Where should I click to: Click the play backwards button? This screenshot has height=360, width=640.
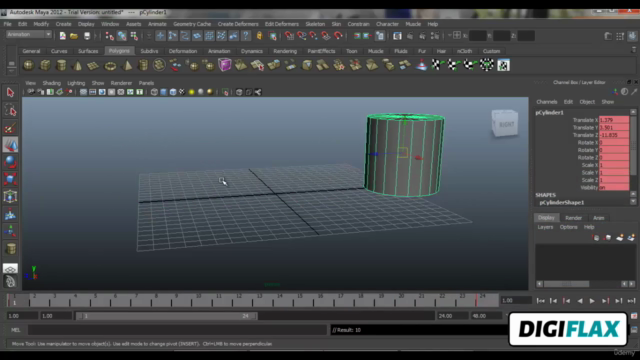pos(580,301)
